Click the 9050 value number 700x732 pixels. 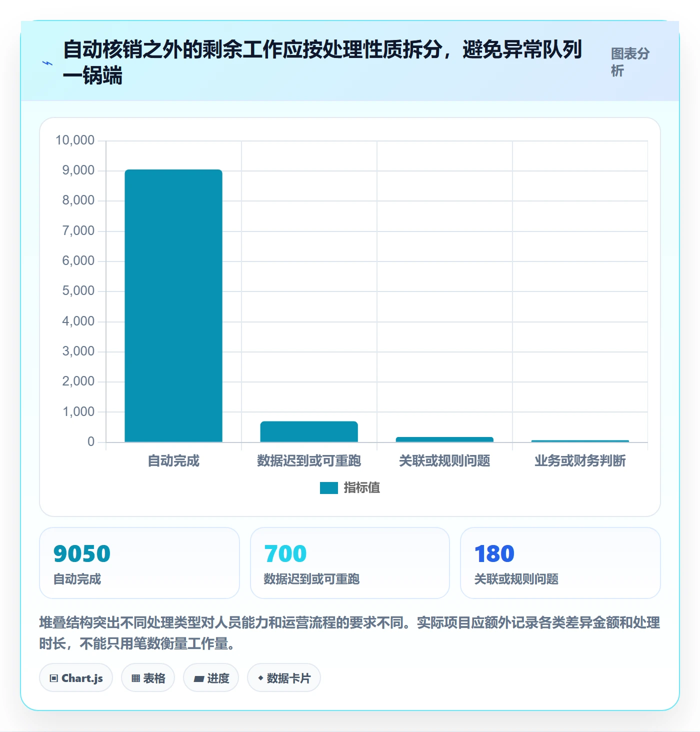click(82, 554)
